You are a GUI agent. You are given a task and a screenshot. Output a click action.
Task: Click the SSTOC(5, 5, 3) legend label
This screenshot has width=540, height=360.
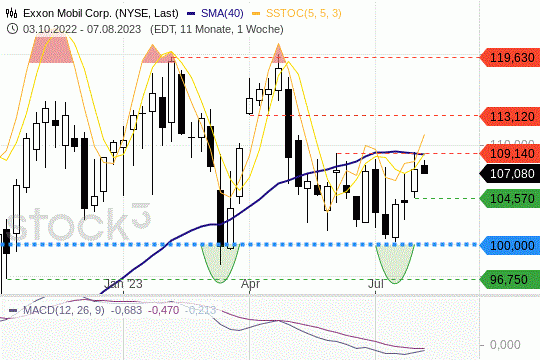click(x=304, y=13)
